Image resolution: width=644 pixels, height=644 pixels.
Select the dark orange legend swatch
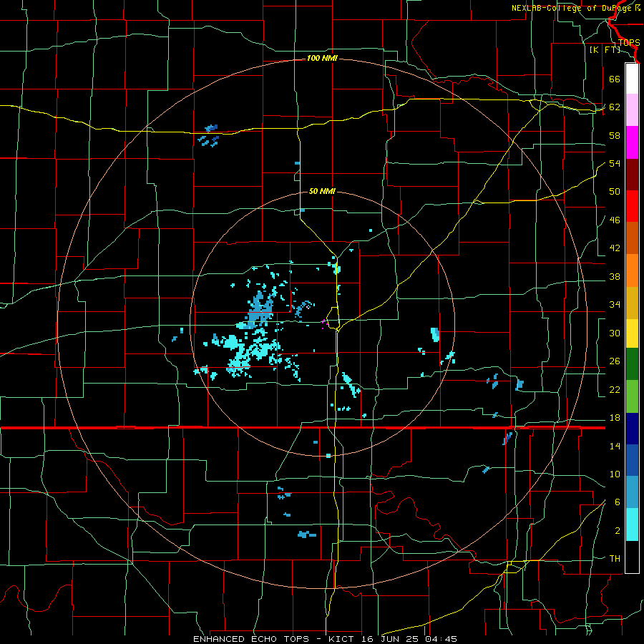click(632, 238)
